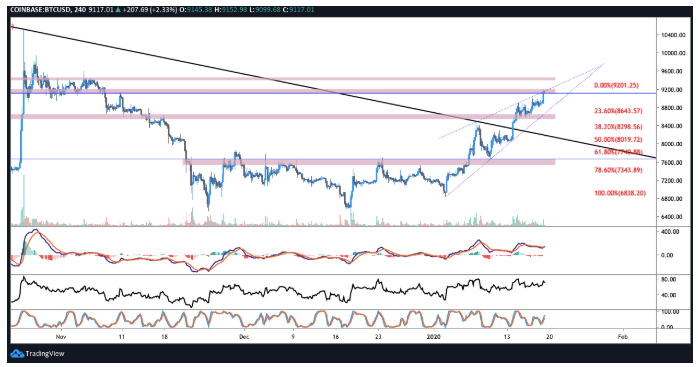Click the COINBASE:BTCUSD symbol title
This screenshot has height=367, width=698.
click(x=41, y=9)
